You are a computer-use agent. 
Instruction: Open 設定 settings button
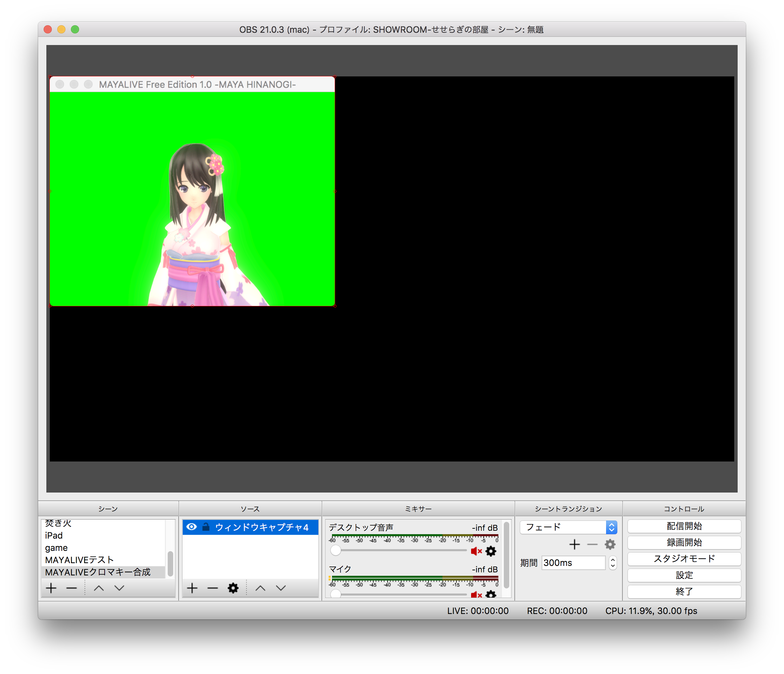(x=684, y=575)
